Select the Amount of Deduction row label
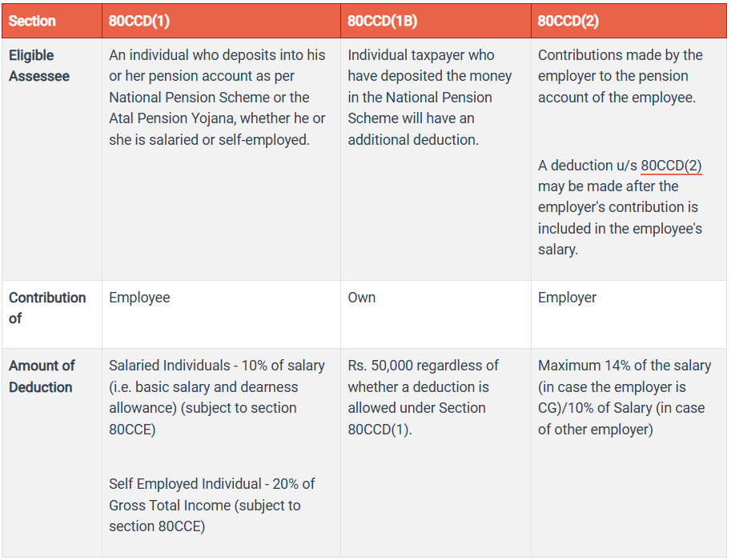The width and height of the screenshot is (731, 560). coord(42,376)
